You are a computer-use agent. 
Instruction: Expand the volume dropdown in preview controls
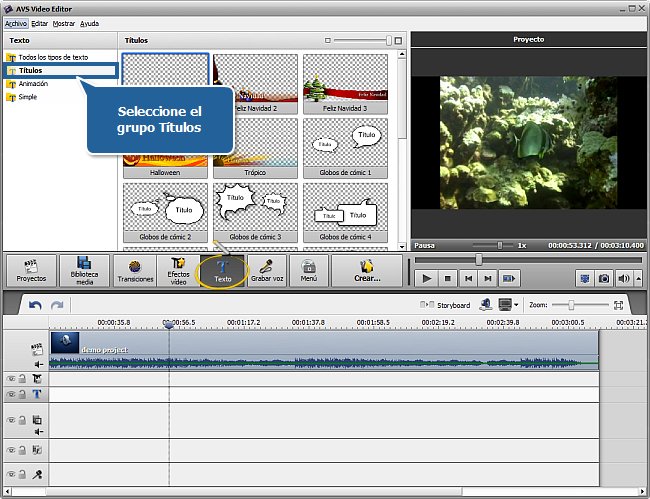[637, 278]
